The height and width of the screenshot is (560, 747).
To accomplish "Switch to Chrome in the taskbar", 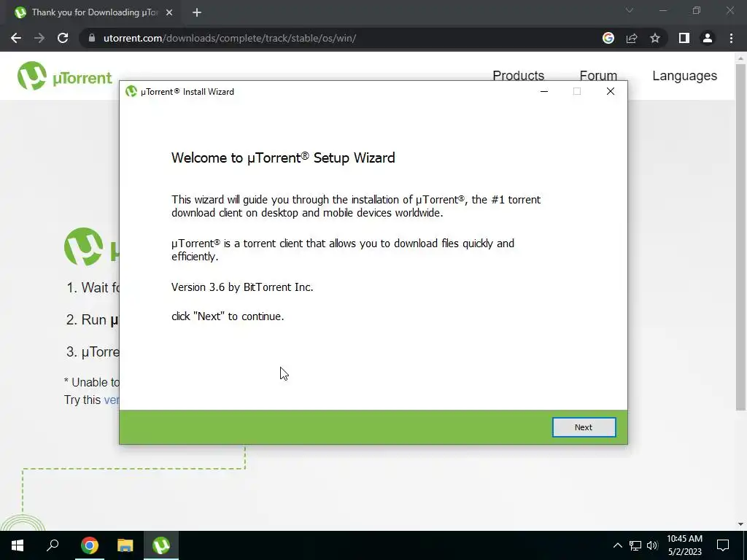I will (89, 545).
